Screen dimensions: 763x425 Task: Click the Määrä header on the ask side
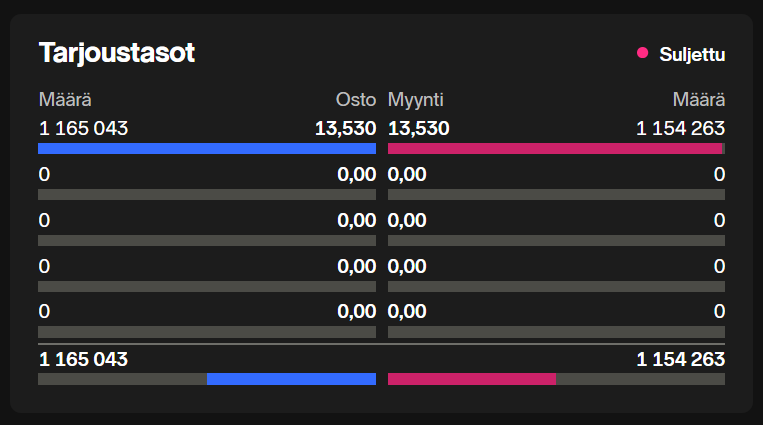699,99
